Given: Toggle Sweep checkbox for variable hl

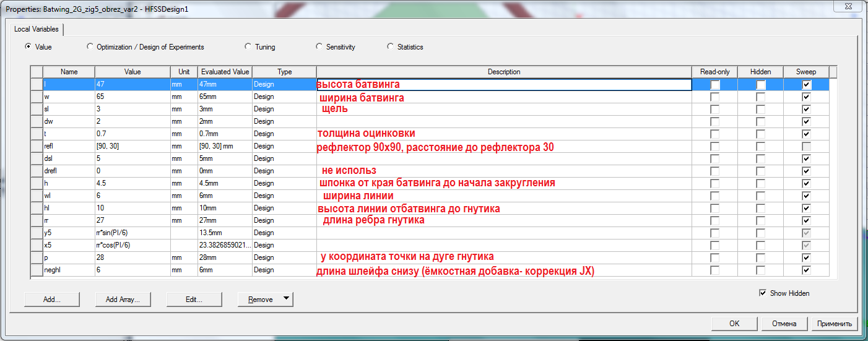Looking at the screenshot, I should click(x=807, y=209).
